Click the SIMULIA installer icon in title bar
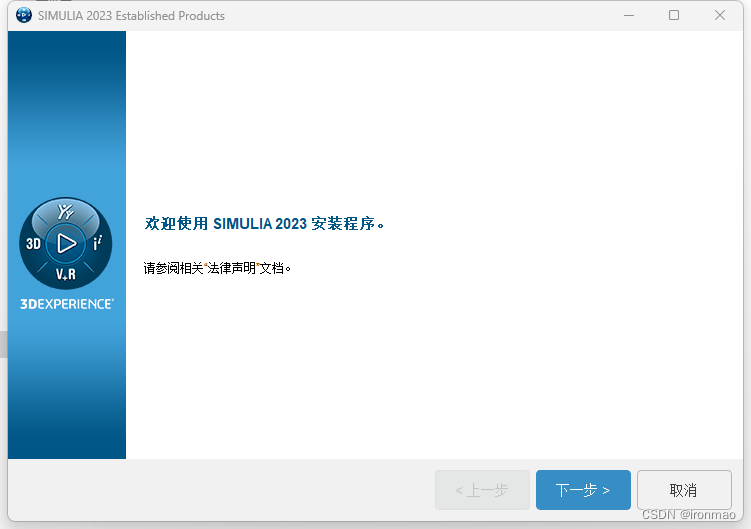 click(24, 15)
